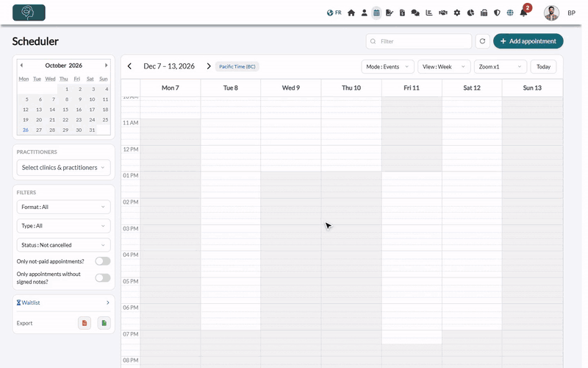Select October 26 in mini calendar
The image size is (588, 368).
[x=26, y=130]
